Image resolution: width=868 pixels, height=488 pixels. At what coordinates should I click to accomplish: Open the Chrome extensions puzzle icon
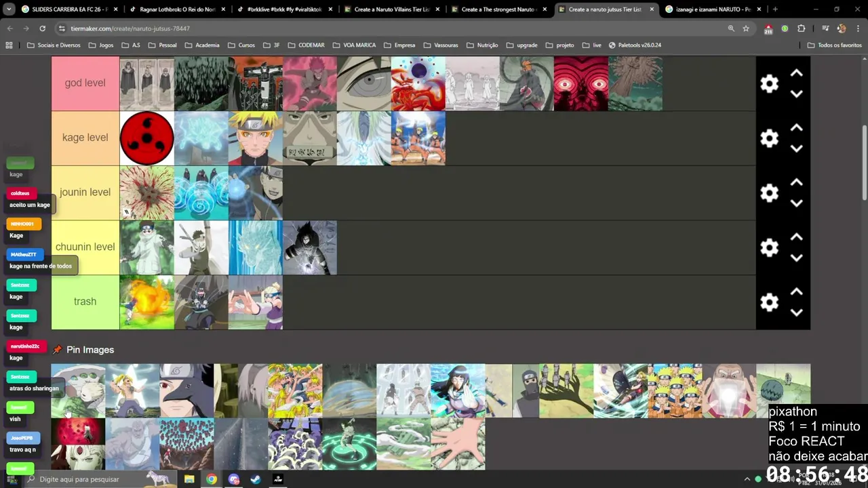click(x=801, y=28)
